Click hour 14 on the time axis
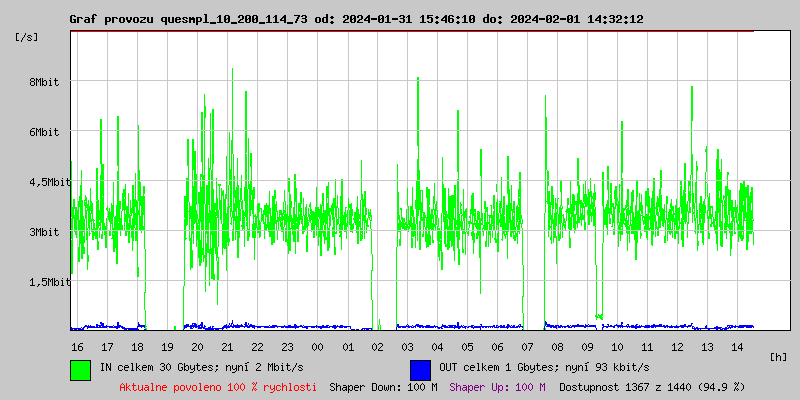 click(x=737, y=346)
